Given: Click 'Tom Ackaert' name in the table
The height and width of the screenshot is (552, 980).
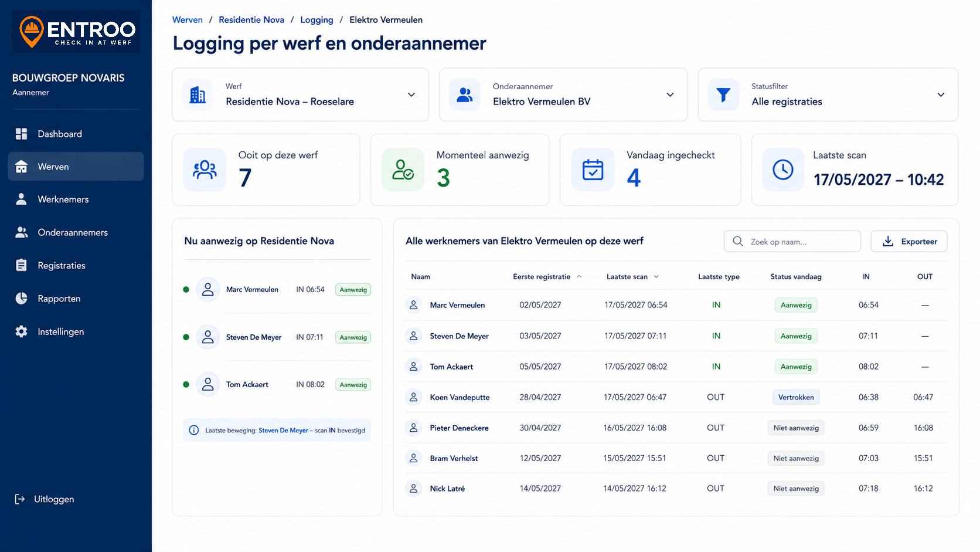Looking at the screenshot, I should [451, 367].
